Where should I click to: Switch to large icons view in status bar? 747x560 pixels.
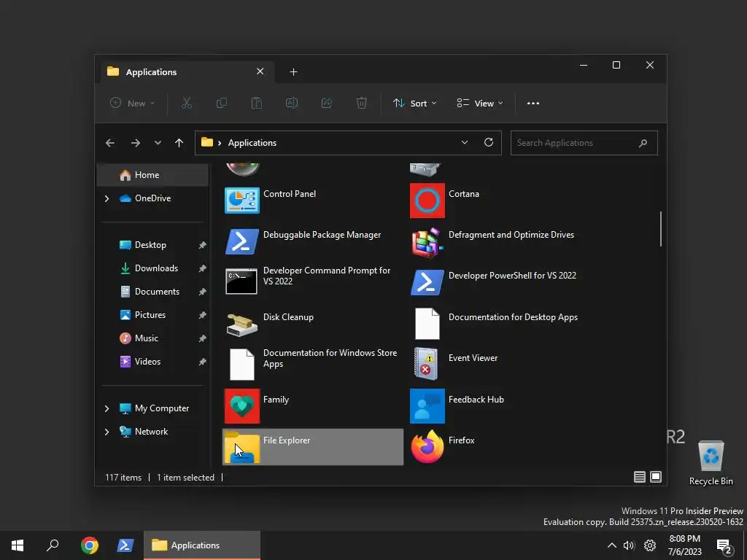click(x=656, y=477)
